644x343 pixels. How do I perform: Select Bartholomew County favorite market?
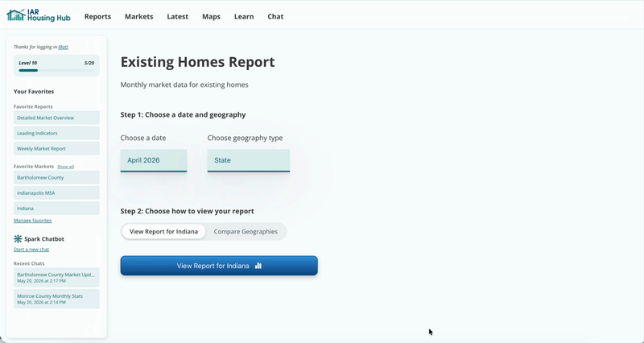[56, 177]
